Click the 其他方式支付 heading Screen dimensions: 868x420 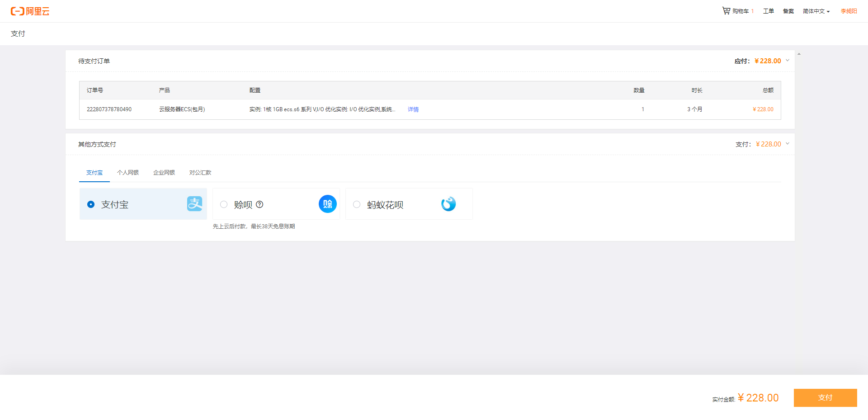97,144
